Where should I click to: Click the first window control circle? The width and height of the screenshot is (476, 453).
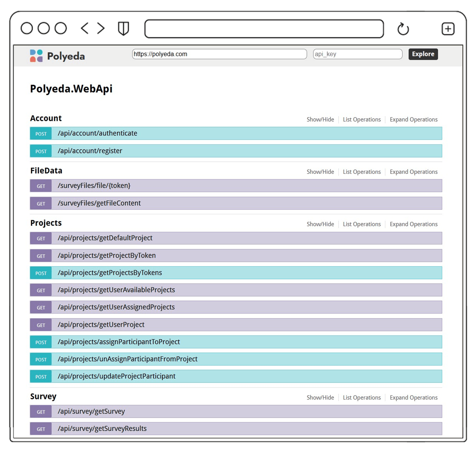pyautogui.click(x=27, y=28)
